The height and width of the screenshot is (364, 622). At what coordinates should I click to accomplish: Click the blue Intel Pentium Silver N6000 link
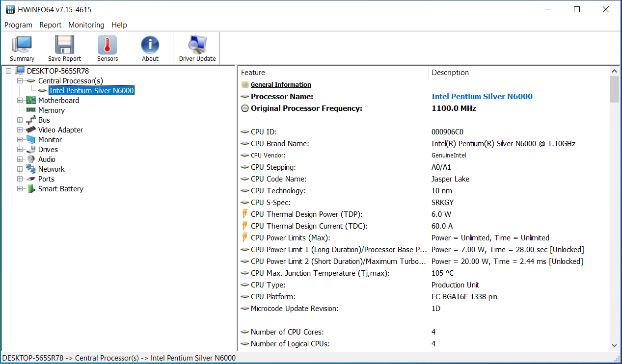coord(482,97)
